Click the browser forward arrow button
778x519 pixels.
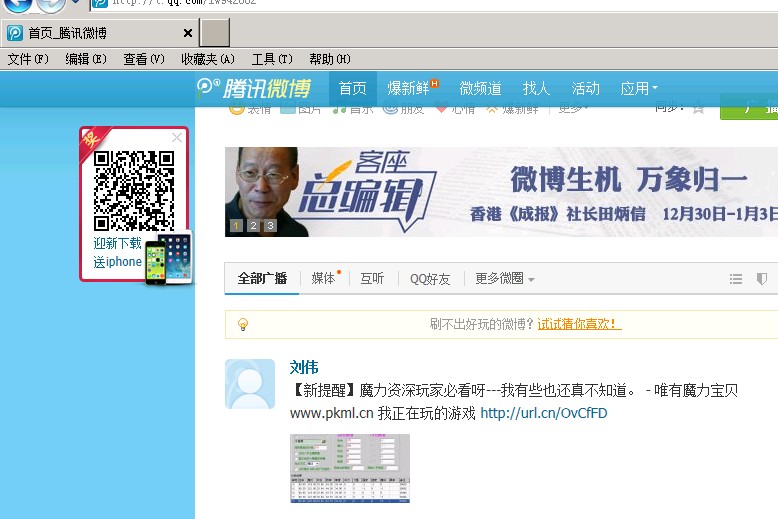point(50,5)
